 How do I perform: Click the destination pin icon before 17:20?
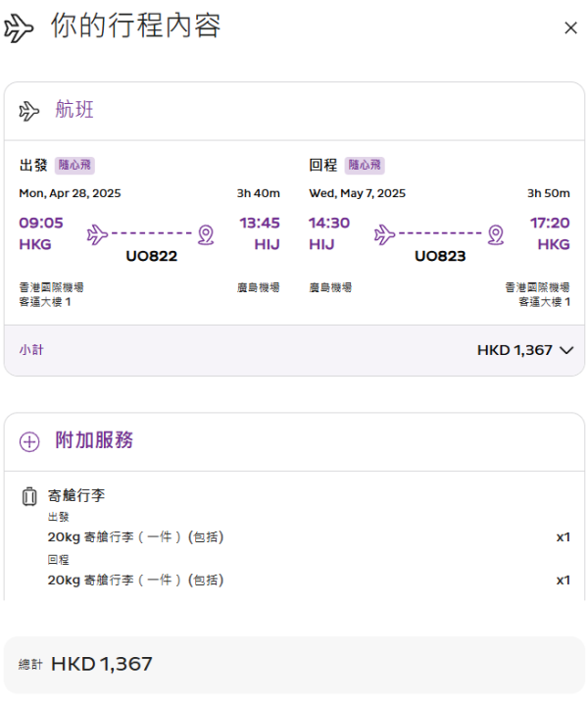pos(496,234)
